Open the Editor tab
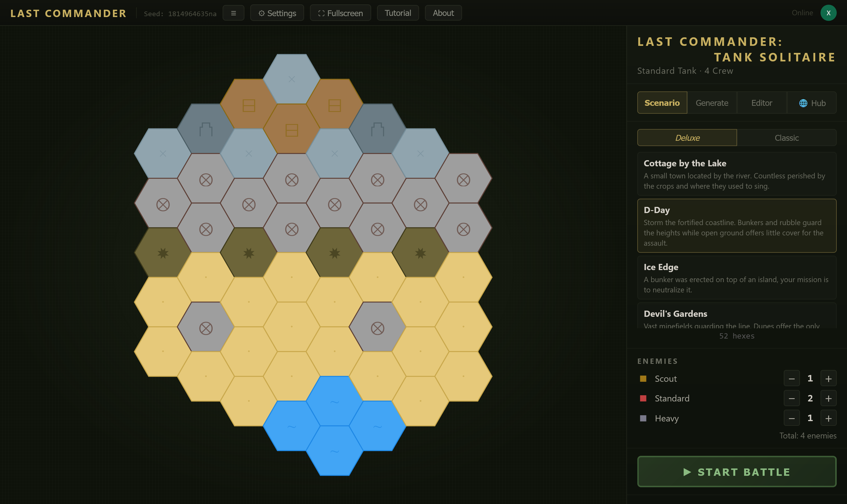Viewport: 847px width, 504px height. coord(762,103)
